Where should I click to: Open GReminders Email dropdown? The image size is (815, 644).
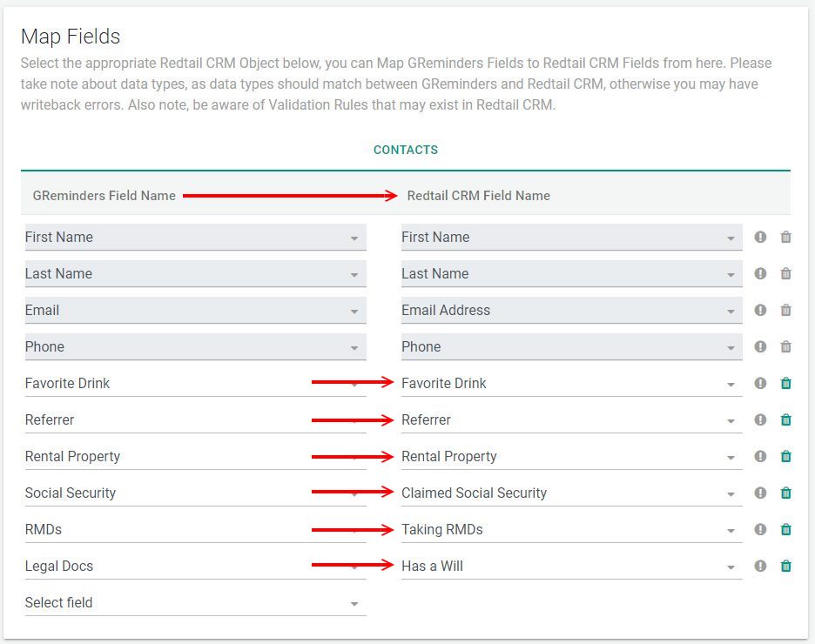click(195, 310)
